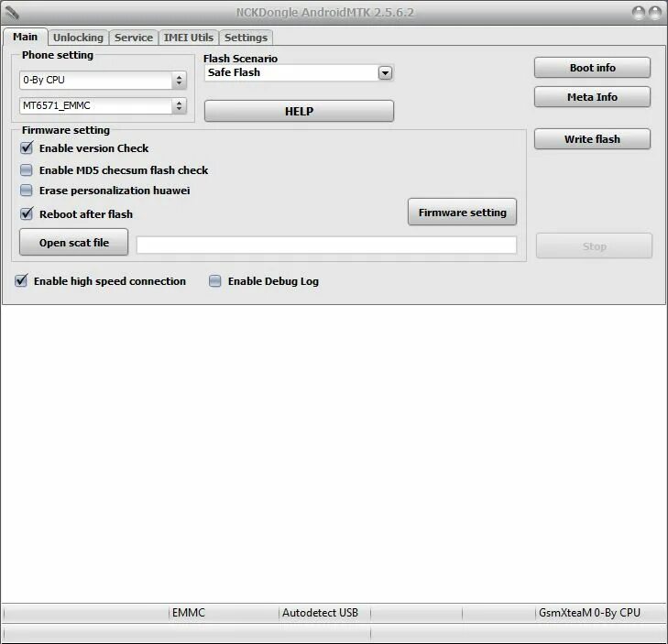The width and height of the screenshot is (668, 644).
Task: Click the NCKDongle app icon in title bar
Action: click(12, 13)
